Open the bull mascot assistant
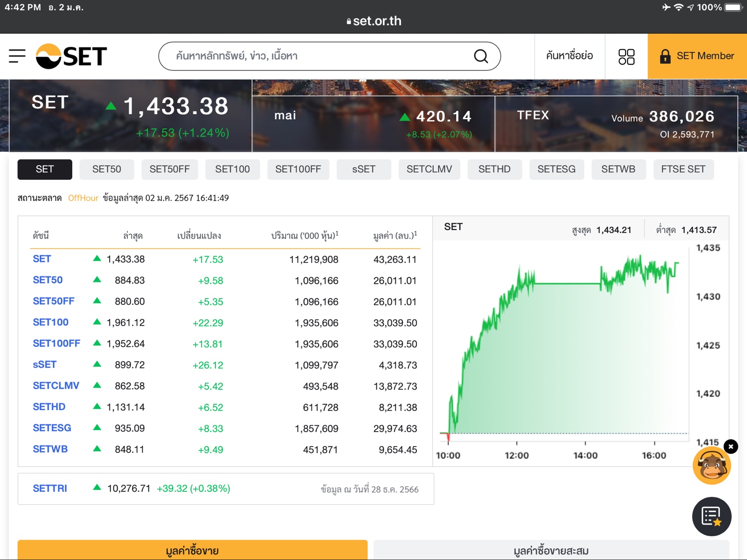The width and height of the screenshot is (747, 560). click(712, 466)
